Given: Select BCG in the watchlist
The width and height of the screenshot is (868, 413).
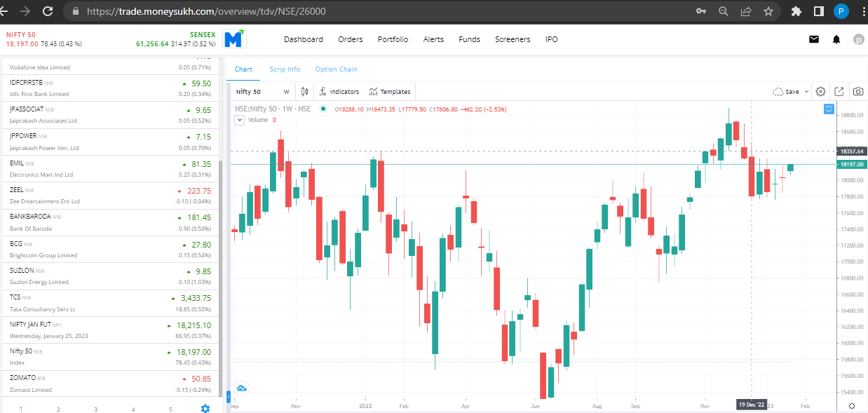Looking at the screenshot, I should pyautogui.click(x=110, y=250).
